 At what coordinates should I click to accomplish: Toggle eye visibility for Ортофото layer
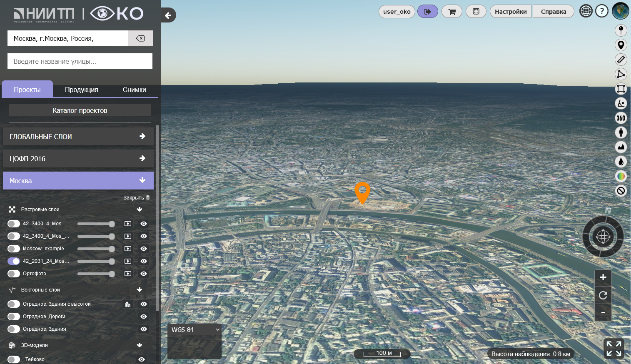point(144,274)
